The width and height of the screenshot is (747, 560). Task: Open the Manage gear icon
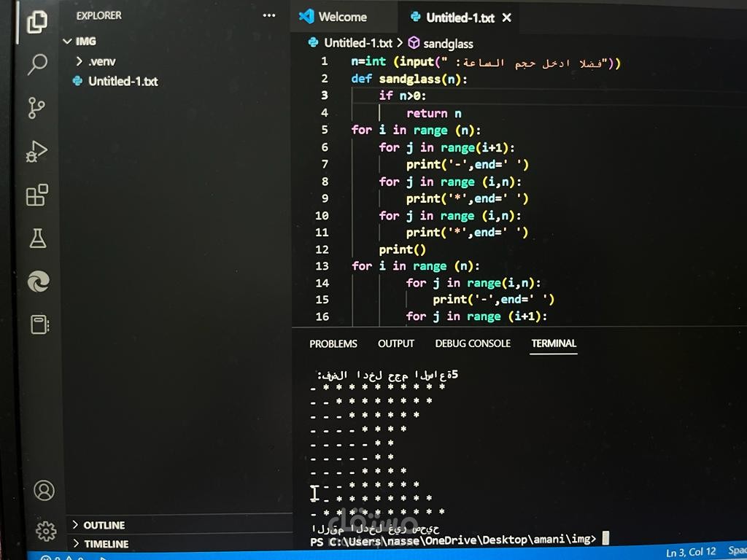click(x=46, y=531)
